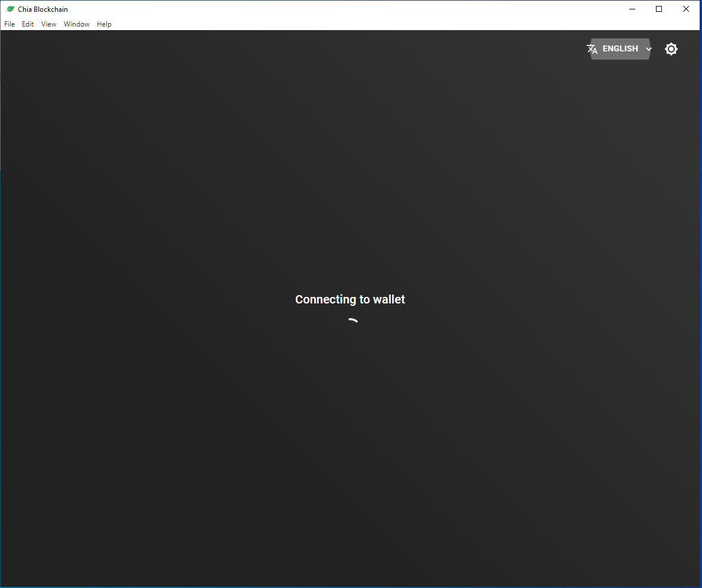Select the gear icon in top right corner
This screenshot has width=702, height=588.
[x=671, y=49]
